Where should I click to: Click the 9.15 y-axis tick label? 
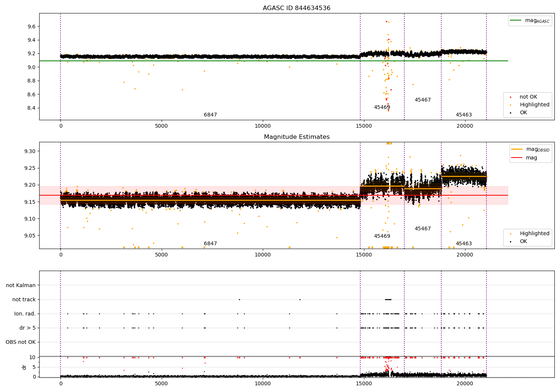tap(30, 202)
